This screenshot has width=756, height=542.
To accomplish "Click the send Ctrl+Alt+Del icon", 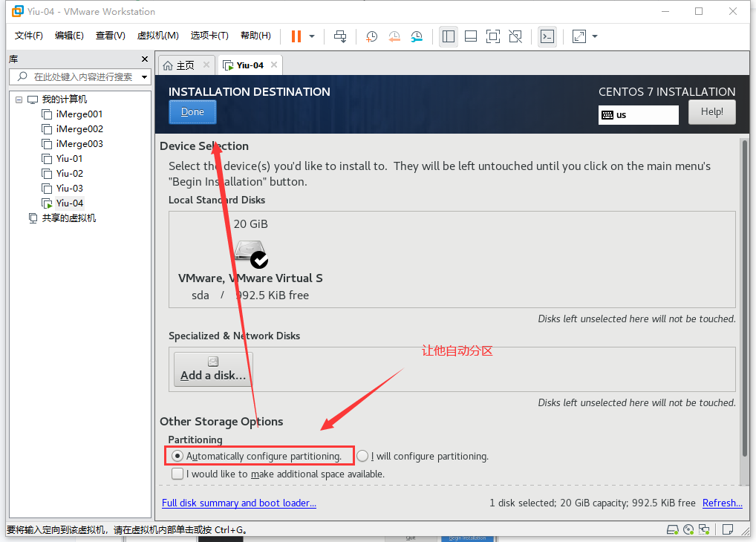I will coord(340,36).
